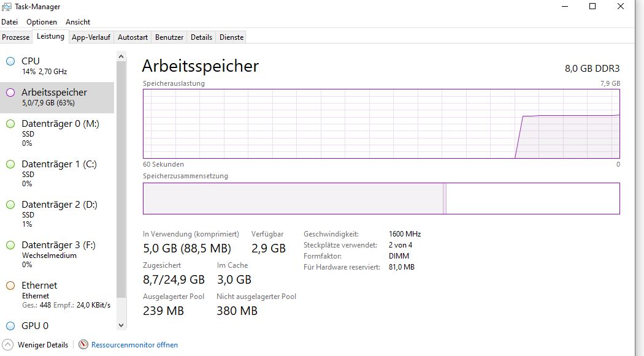Collapse view with Weniger Details arrow
The image size is (644, 356).
8,344
